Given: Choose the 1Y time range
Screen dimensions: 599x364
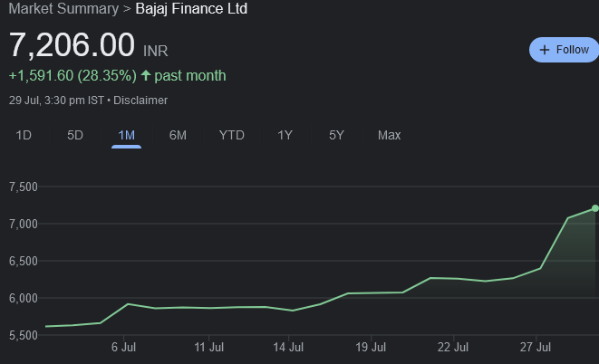Looking at the screenshot, I should [x=285, y=135].
